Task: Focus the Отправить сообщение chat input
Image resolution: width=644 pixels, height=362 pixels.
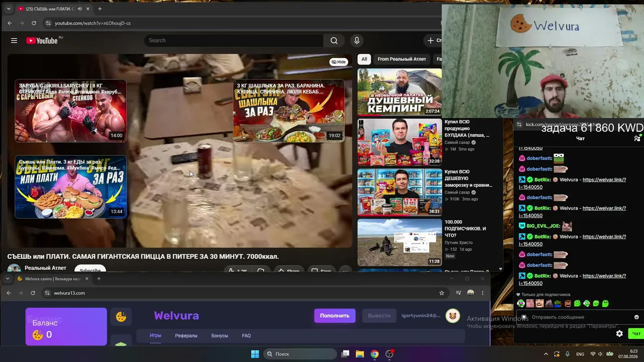Action: (x=579, y=317)
